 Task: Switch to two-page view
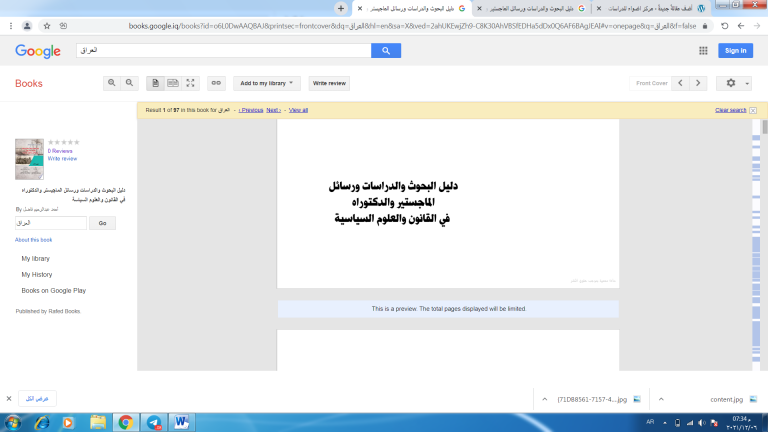tap(173, 83)
